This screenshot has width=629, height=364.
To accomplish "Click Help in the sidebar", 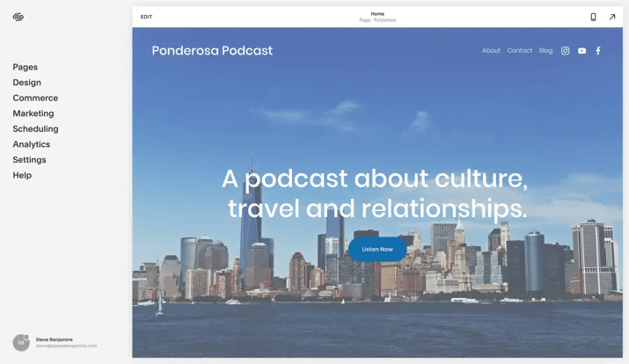I will (x=22, y=176).
